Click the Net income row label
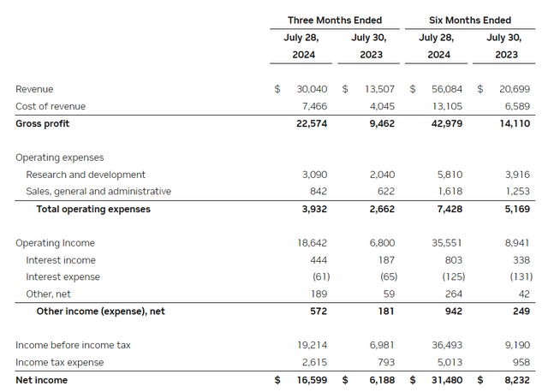The image size is (548, 392). (42, 380)
